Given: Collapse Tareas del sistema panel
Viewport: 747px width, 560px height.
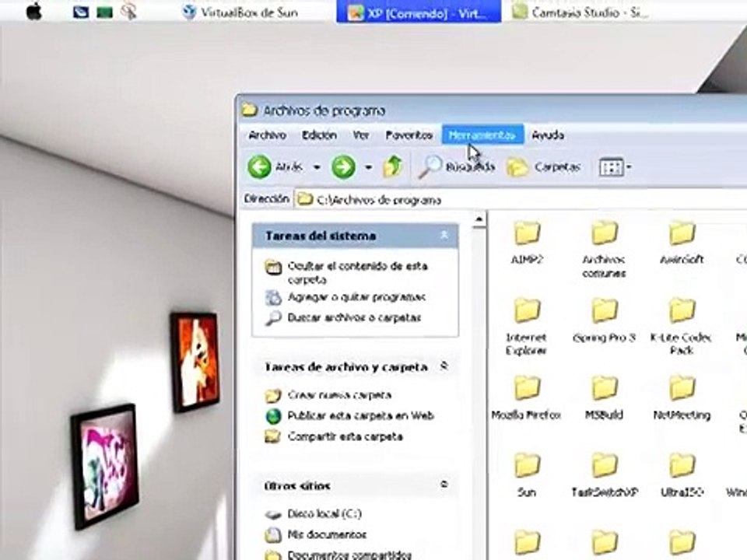Looking at the screenshot, I should pyautogui.click(x=444, y=235).
